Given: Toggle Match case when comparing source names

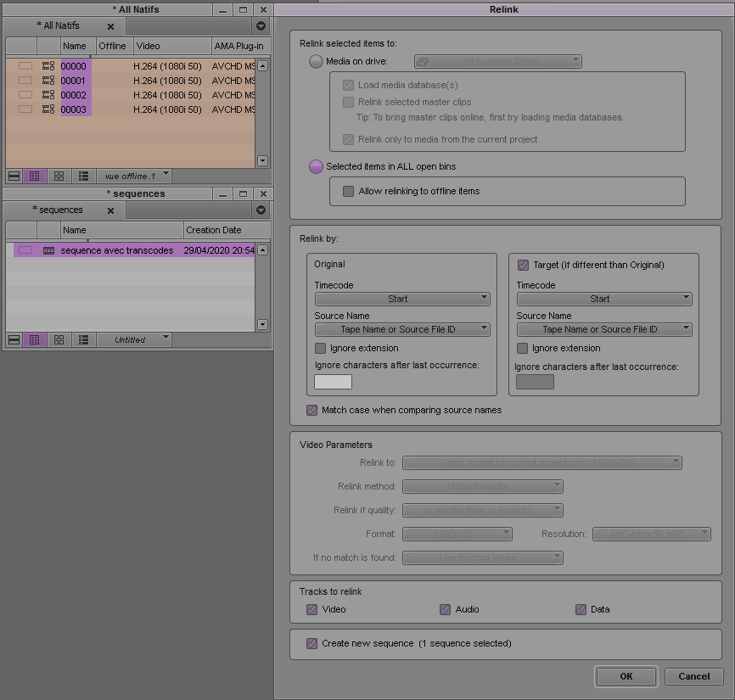Looking at the screenshot, I should click(x=311, y=410).
